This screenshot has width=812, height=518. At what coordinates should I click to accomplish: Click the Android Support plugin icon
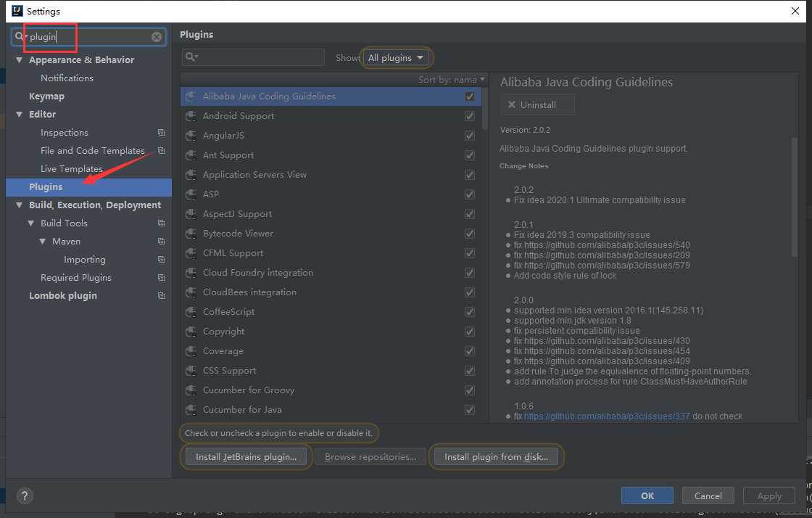pos(191,116)
